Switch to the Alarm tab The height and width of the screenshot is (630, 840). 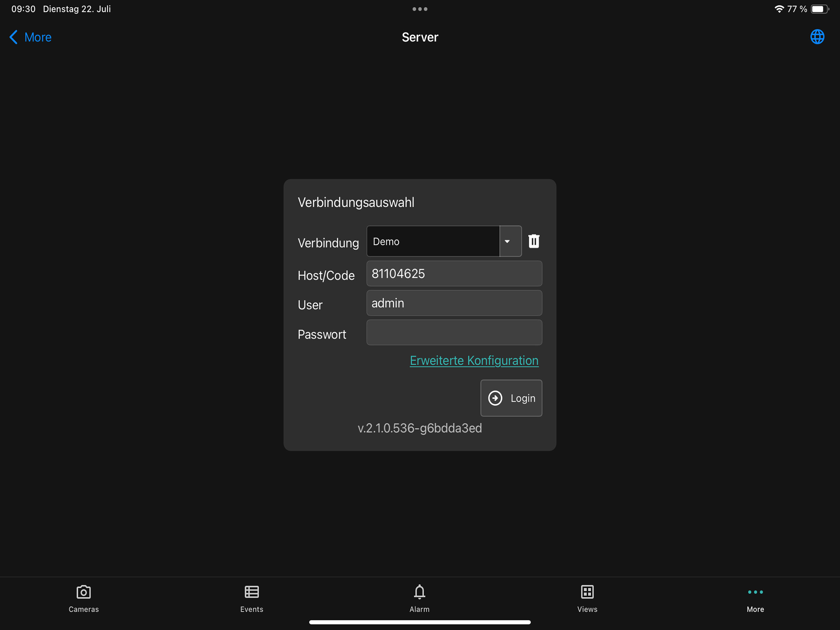click(x=420, y=599)
